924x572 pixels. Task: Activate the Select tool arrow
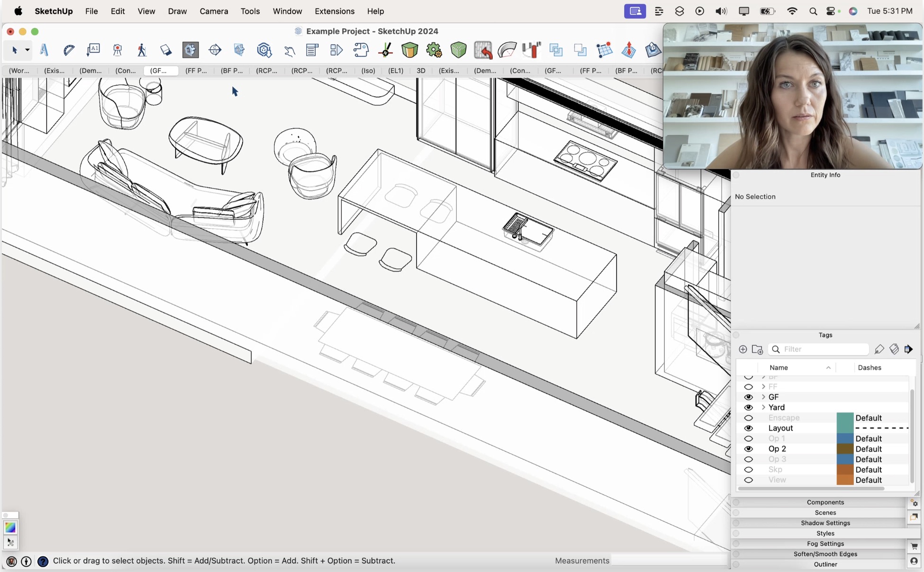tap(16, 50)
